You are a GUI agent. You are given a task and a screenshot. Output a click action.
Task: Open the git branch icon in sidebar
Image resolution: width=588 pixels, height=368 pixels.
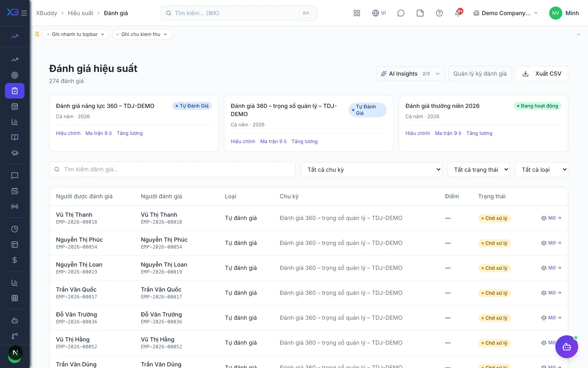(x=14, y=336)
